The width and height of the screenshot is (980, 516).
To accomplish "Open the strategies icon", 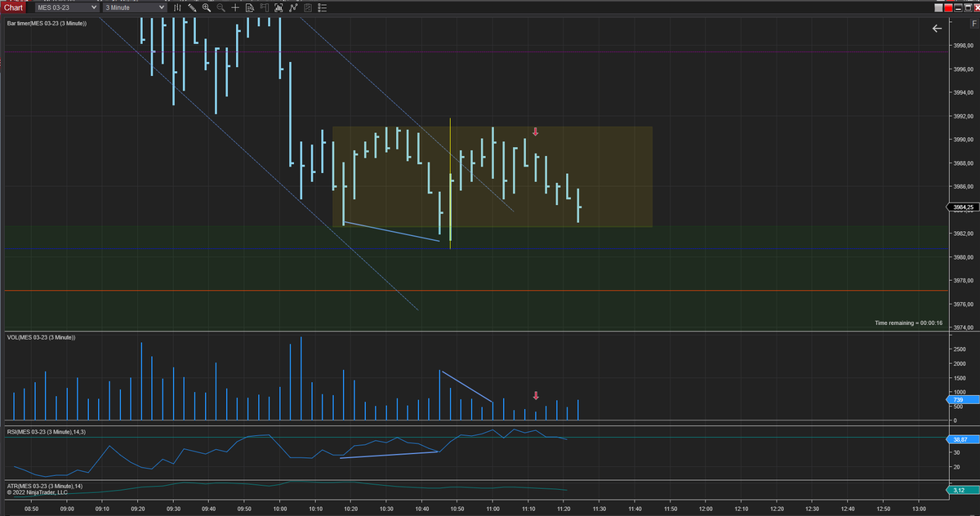I will coord(293,7).
